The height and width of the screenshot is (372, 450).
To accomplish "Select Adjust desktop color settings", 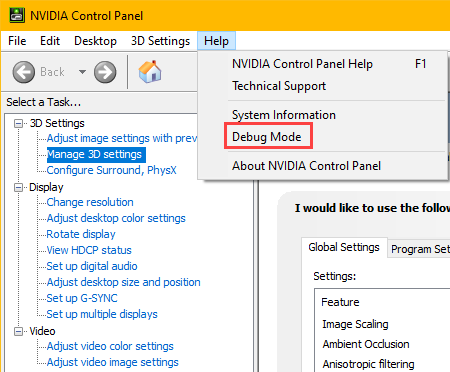I will coord(116,218).
